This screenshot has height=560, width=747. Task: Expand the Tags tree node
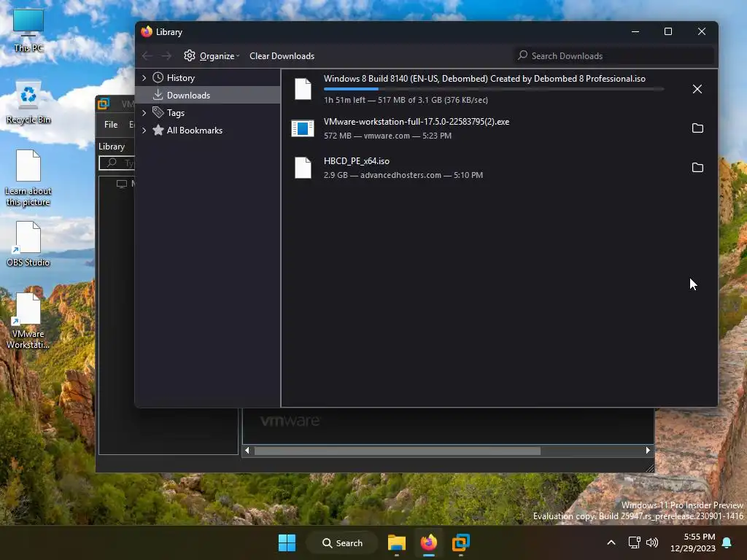[144, 113]
